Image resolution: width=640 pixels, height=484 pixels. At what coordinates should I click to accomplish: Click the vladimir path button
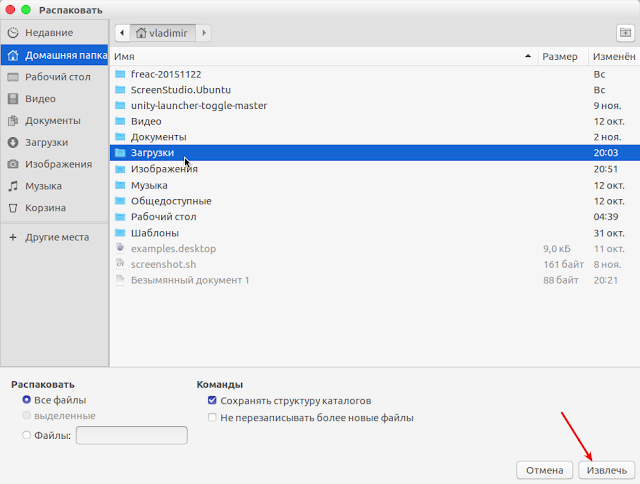(x=162, y=33)
